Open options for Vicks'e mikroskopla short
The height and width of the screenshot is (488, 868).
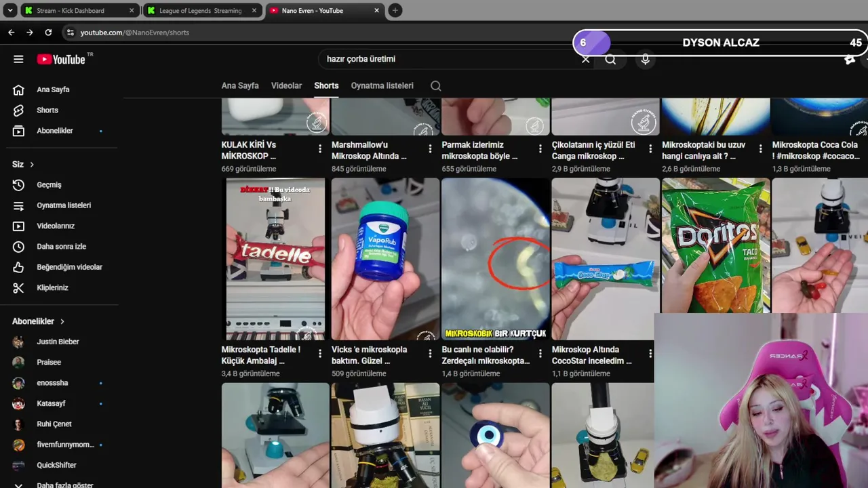click(430, 353)
